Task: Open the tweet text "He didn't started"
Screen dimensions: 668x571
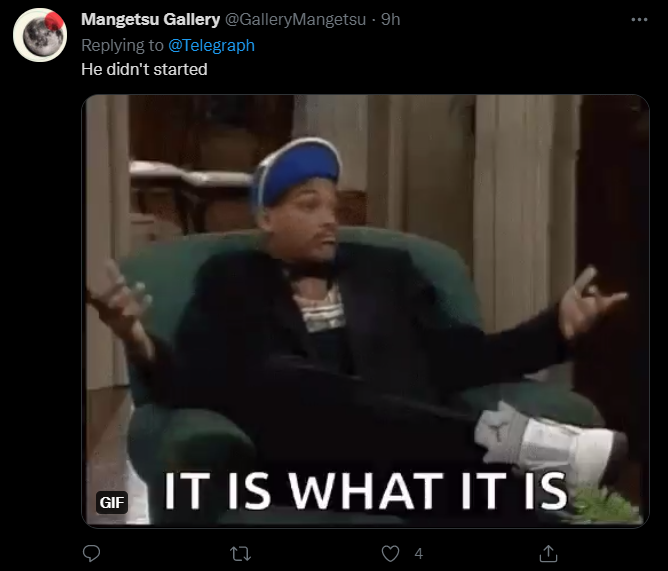Action: click(x=144, y=69)
